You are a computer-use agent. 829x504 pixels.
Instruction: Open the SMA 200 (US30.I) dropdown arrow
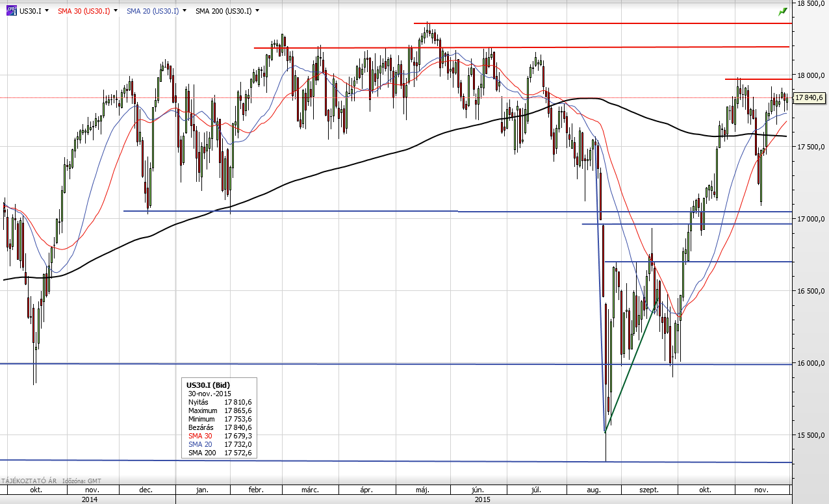click(257, 11)
